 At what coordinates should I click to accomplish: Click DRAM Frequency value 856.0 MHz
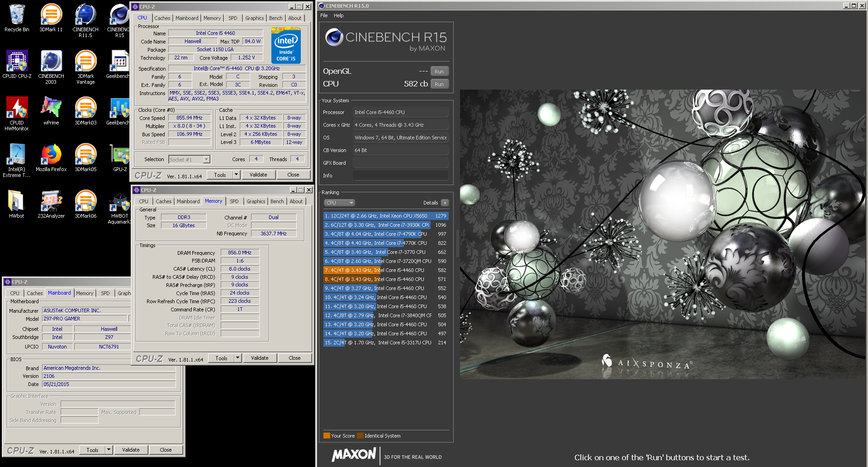click(240, 253)
